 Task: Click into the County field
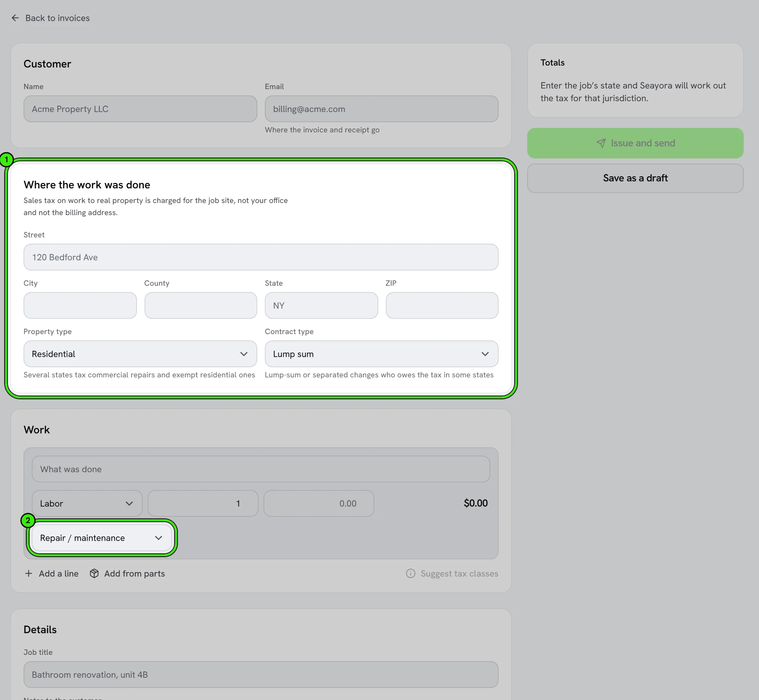click(201, 305)
